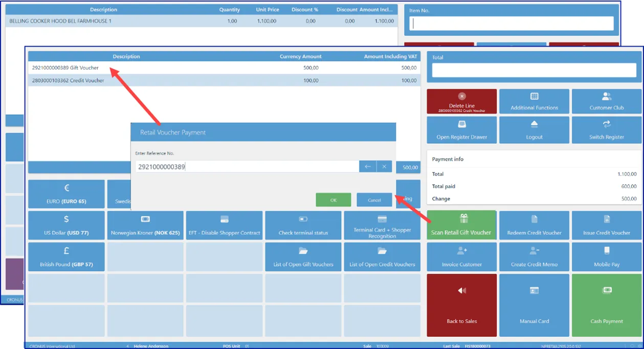Click Open Register Drawer tile
The width and height of the screenshot is (644, 349).
[x=461, y=130]
